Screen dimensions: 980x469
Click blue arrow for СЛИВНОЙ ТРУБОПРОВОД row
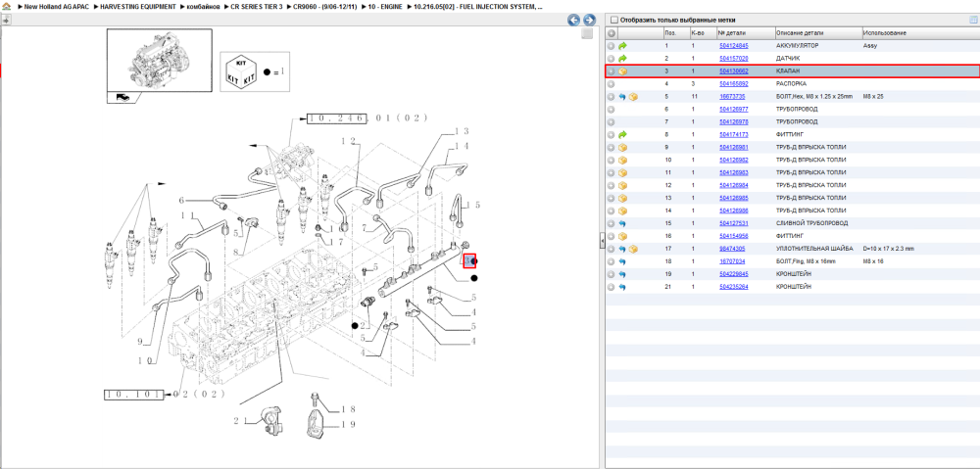622,223
